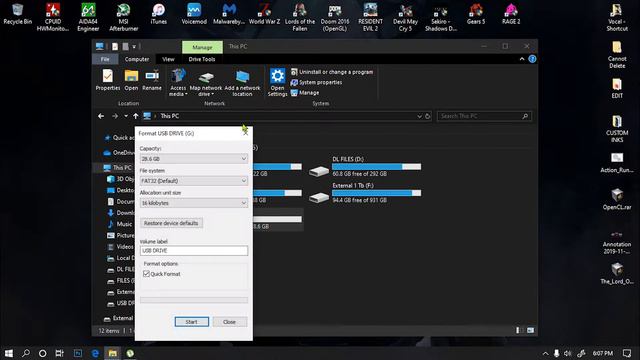Open iTunes desktop icon
Viewport: 640px width, 360px height.
click(x=158, y=14)
